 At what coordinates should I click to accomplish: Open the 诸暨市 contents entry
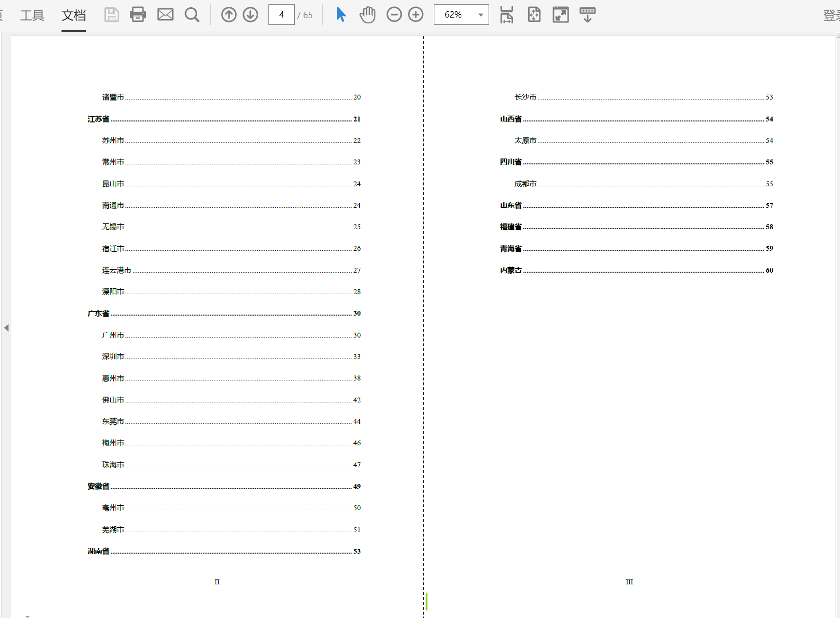click(x=231, y=97)
